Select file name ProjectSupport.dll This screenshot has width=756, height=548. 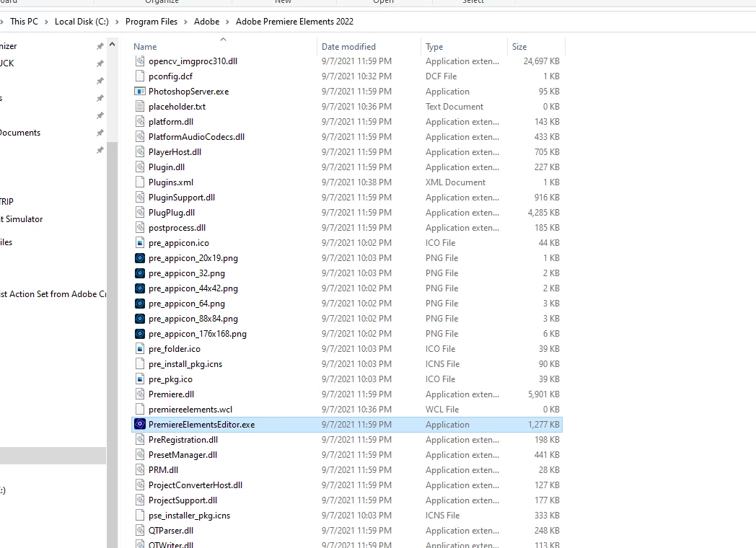(183, 500)
